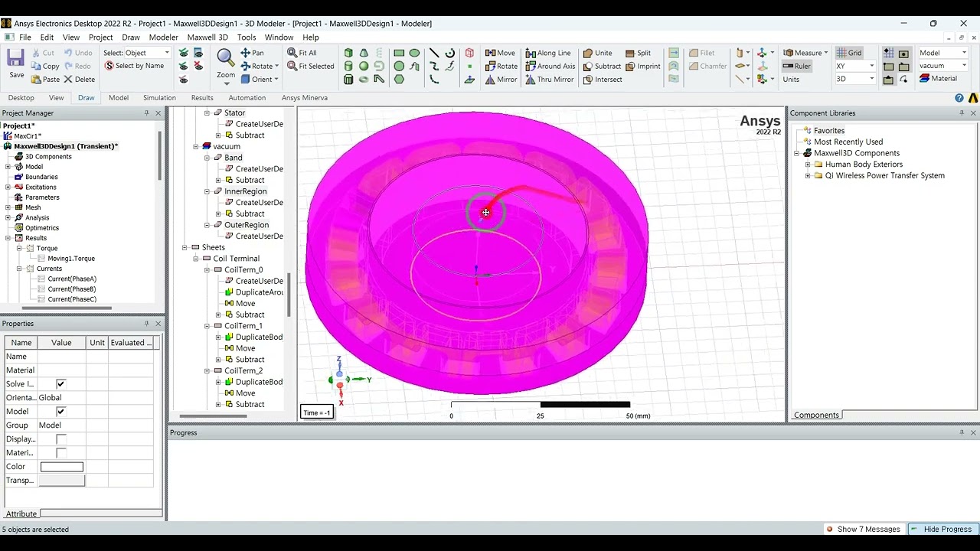
Task: Draw a rectangle sheet
Action: (399, 53)
